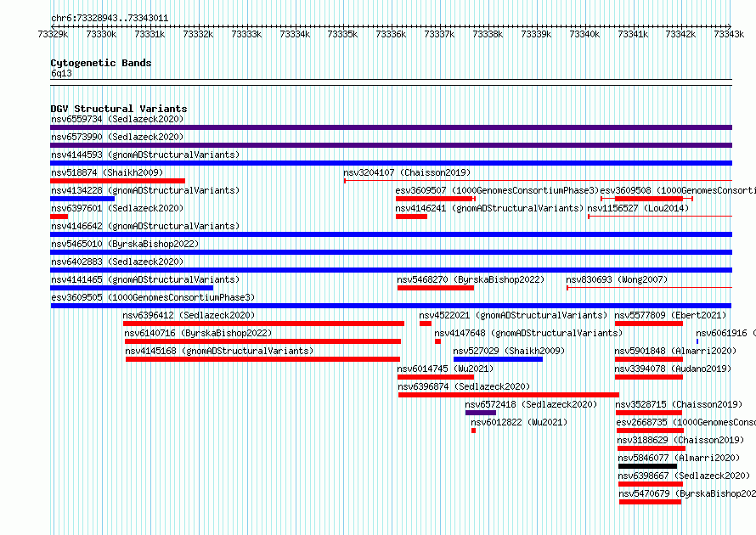
Task: Open nsv6397601 (Sedlazeck2020) label
Action: click(x=117, y=208)
